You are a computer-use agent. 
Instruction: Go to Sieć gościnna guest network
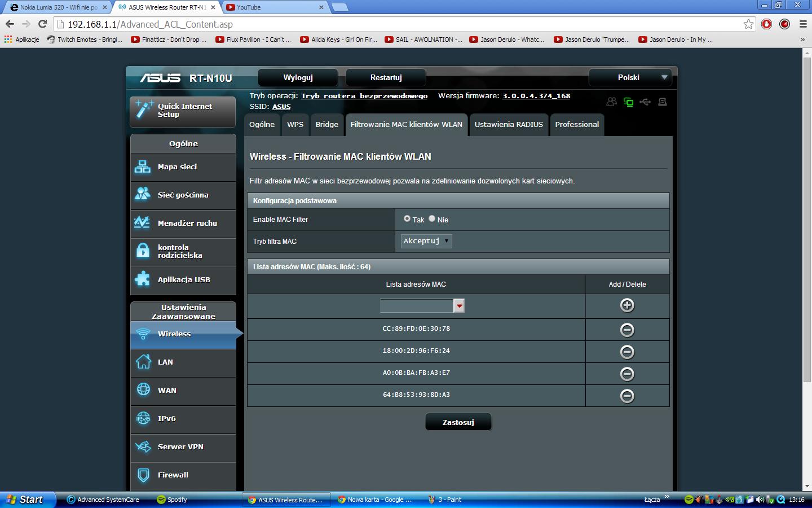pyautogui.click(x=183, y=195)
